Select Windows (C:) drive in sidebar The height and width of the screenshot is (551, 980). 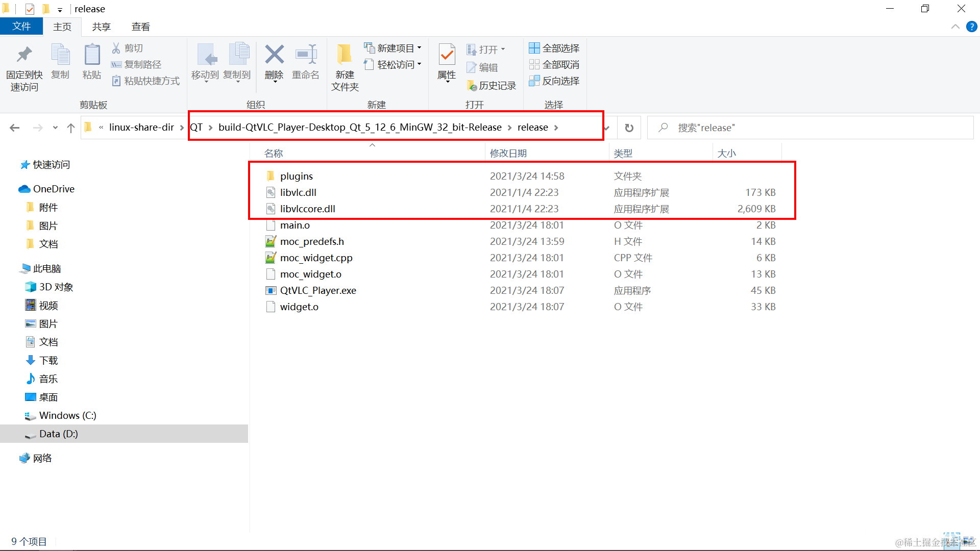(67, 415)
